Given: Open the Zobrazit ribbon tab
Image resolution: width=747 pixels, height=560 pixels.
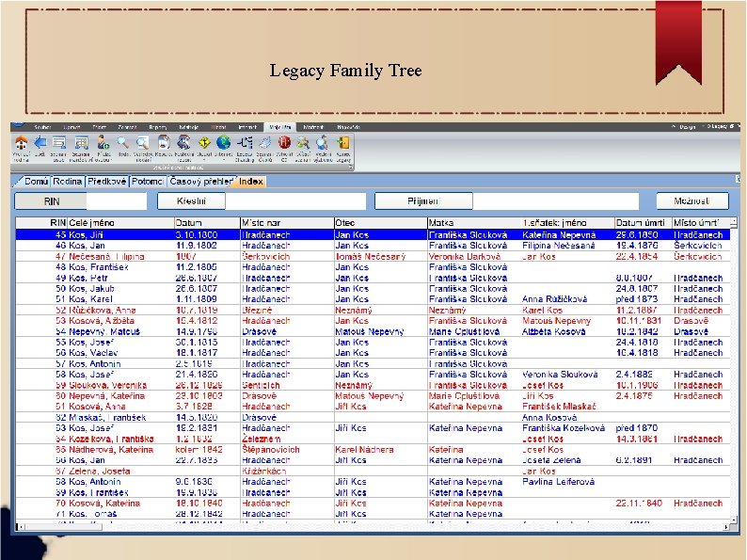Looking at the screenshot, I should pyautogui.click(x=127, y=127).
